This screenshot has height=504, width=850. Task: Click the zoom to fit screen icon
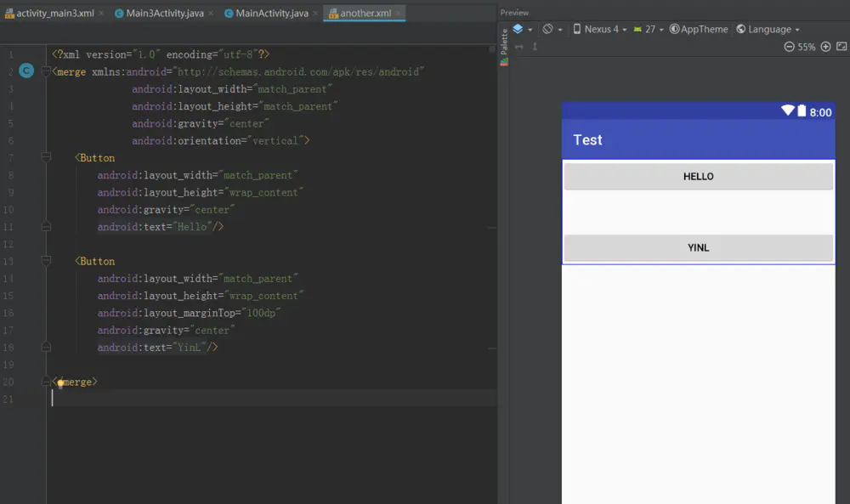coord(841,47)
